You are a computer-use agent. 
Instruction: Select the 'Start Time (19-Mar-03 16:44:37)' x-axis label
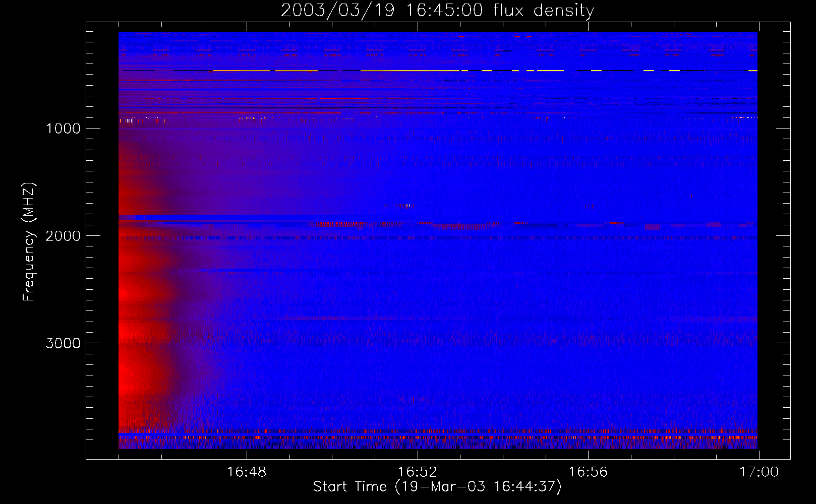pos(437,487)
